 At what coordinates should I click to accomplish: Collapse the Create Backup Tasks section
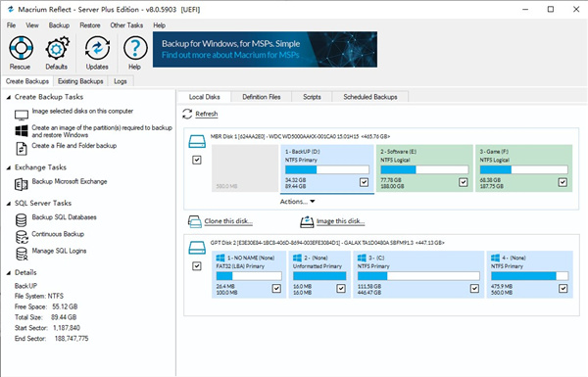9,97
